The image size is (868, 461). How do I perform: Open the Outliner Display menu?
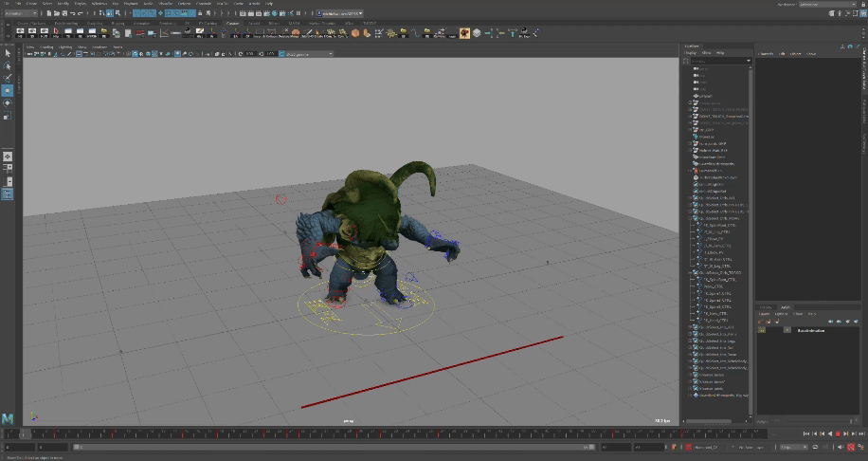pos(691,53)
